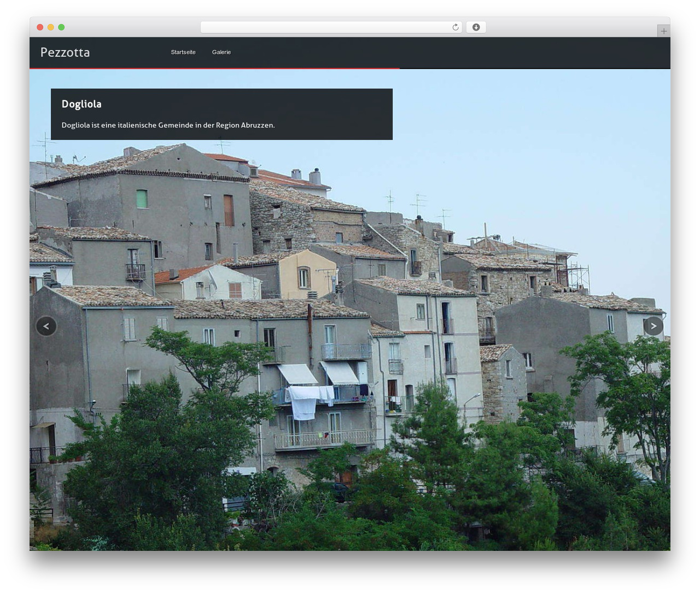The image size is (700, 593).
Task: Go to the previous slide arrow
Action: [x=46, y=326]
